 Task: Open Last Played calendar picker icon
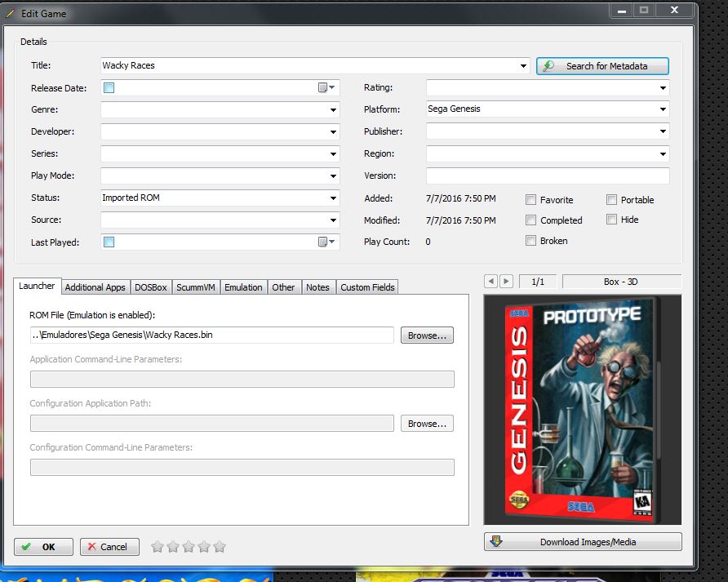pyautogui.click(x=326, y=242)
